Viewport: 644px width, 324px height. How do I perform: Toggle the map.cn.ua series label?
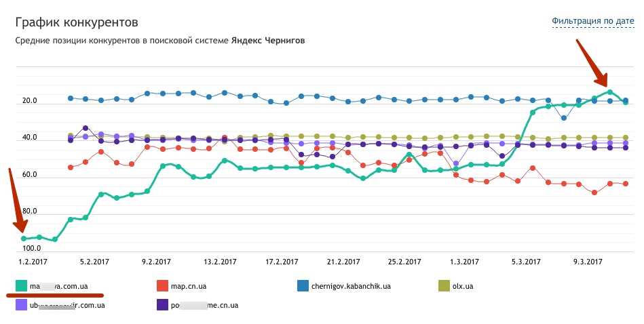(189, 286)
